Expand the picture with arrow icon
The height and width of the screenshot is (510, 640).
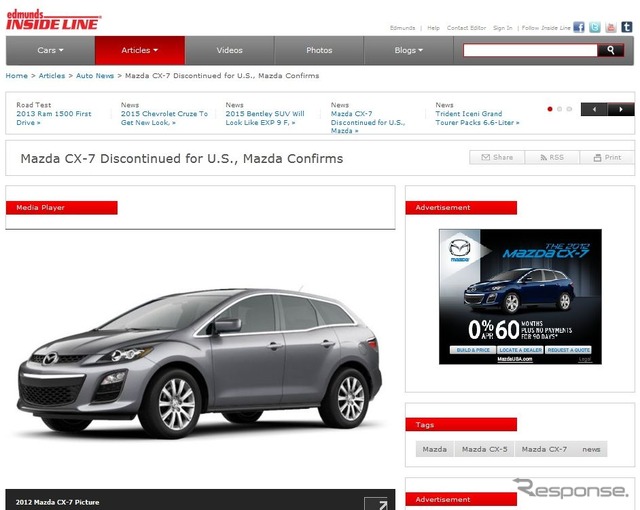(x=376, y=503)
